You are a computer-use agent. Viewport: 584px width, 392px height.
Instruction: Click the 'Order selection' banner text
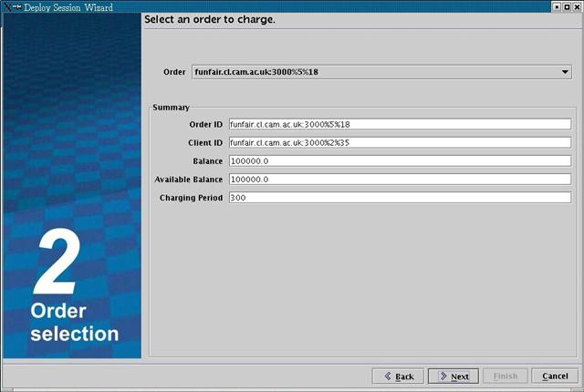[x=74, y=323]
